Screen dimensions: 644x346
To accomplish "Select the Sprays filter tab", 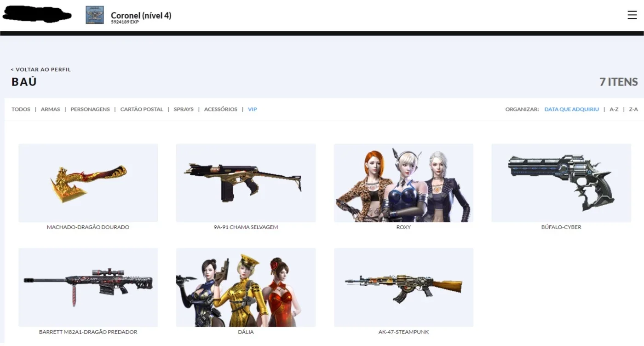I will (184, 110).
